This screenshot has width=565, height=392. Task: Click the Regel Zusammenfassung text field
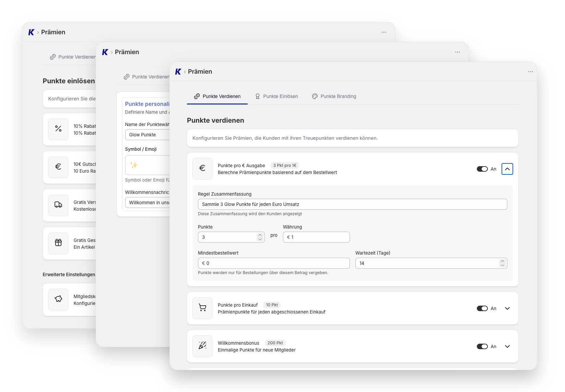352,204
